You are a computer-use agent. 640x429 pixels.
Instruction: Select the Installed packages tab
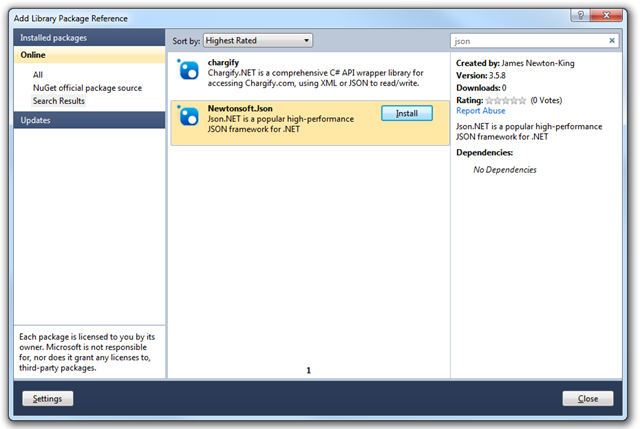click(89, 38)
